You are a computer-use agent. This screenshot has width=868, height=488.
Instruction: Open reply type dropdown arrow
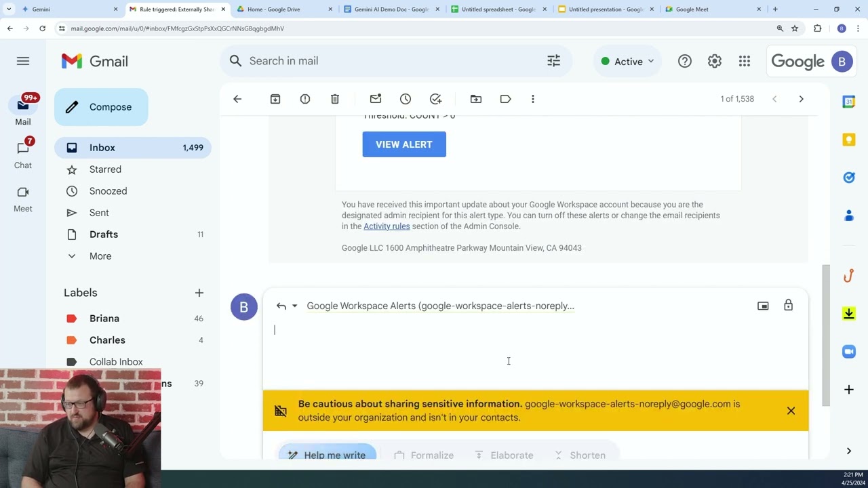tap(294, 306)
